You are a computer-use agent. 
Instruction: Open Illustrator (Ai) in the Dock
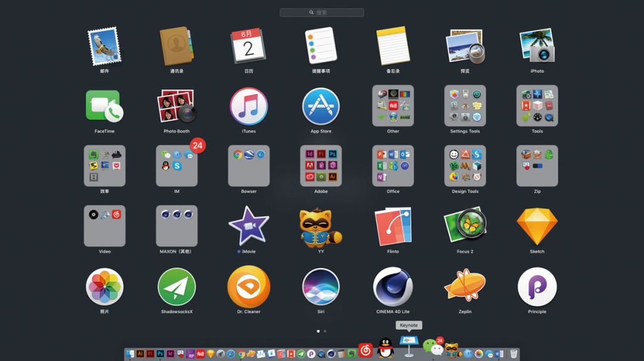(x=140, y=354)
